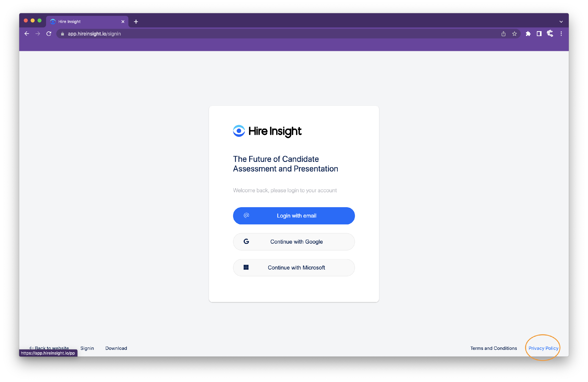Click the padlock icon in the address bar
Screen dimensions: 588x382
tap(62, 34)
